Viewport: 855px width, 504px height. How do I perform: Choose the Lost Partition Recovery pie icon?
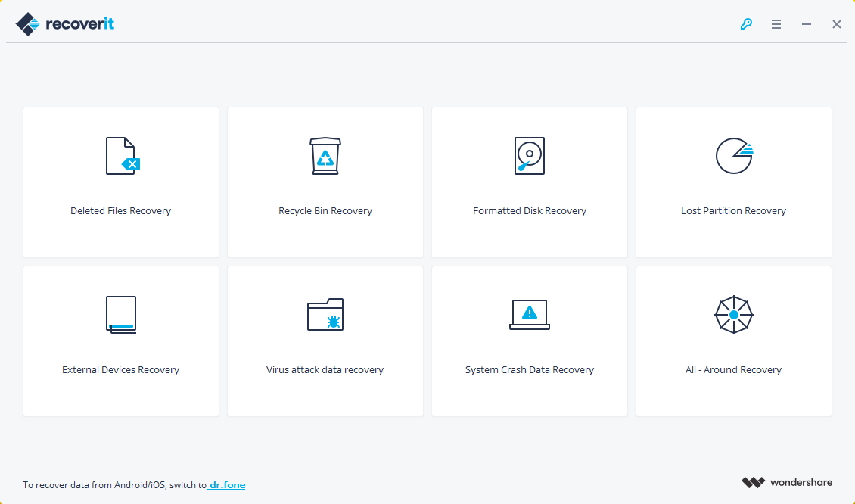pos(734,156)
